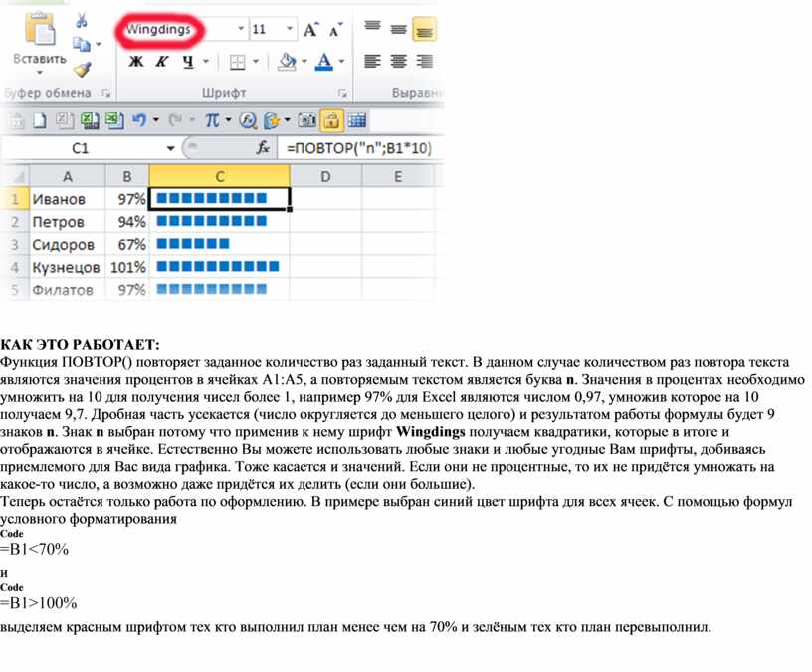Click the New blank document icon
Viewport: 812px width, 672px height.
pos(40,120)
